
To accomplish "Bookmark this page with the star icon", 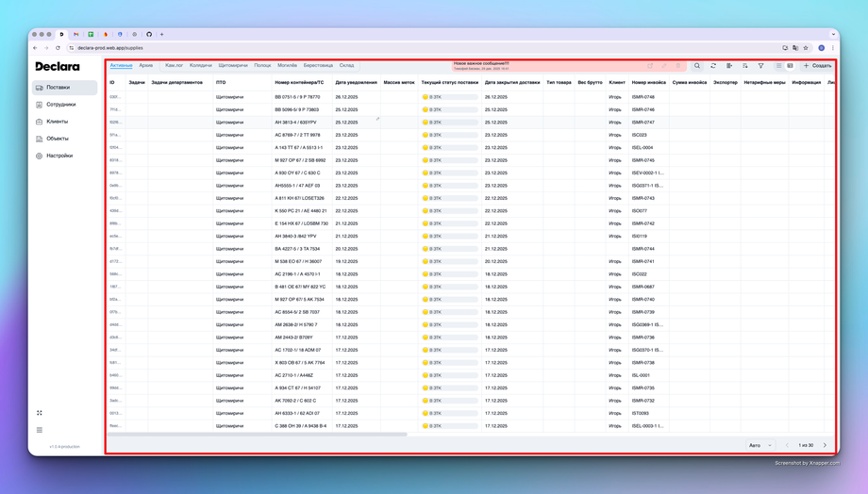I will click(x=806, y=48).
